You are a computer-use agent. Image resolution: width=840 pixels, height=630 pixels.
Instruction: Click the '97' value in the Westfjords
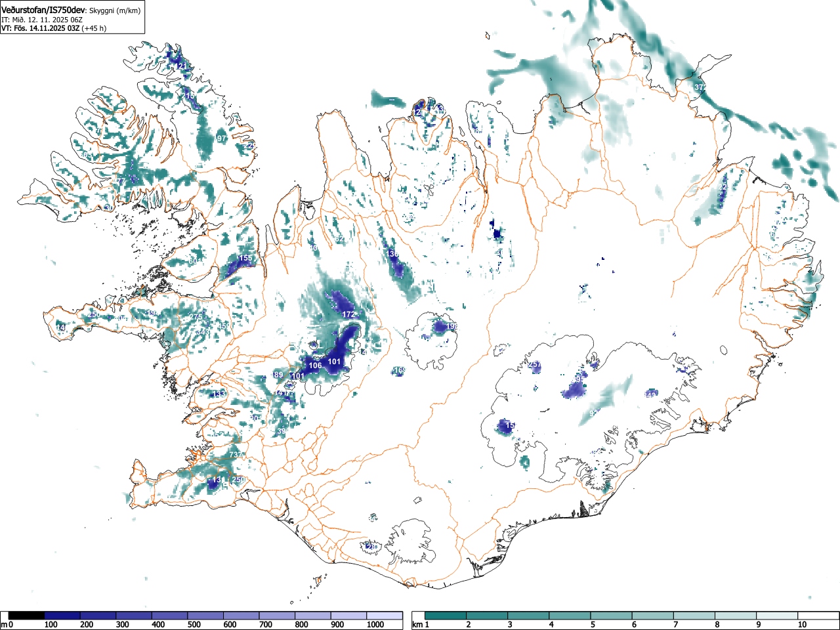(x=222, y=139)
